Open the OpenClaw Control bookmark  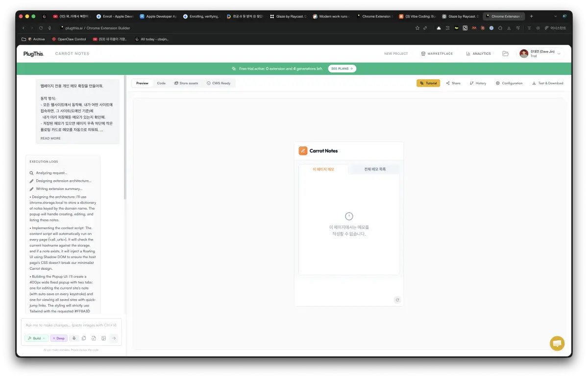pyautogui.click(x=69, y=39)
